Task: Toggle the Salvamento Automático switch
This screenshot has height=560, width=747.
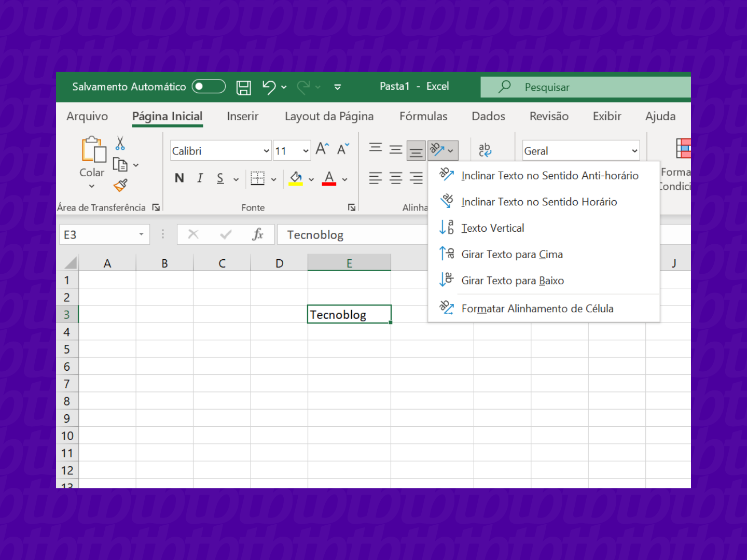Action: click(209, 87)
